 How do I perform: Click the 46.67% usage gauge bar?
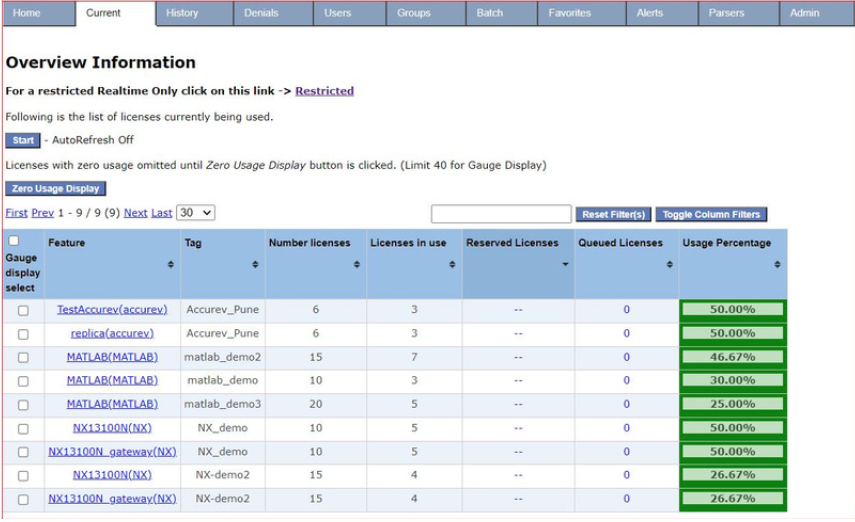point(732,357)
